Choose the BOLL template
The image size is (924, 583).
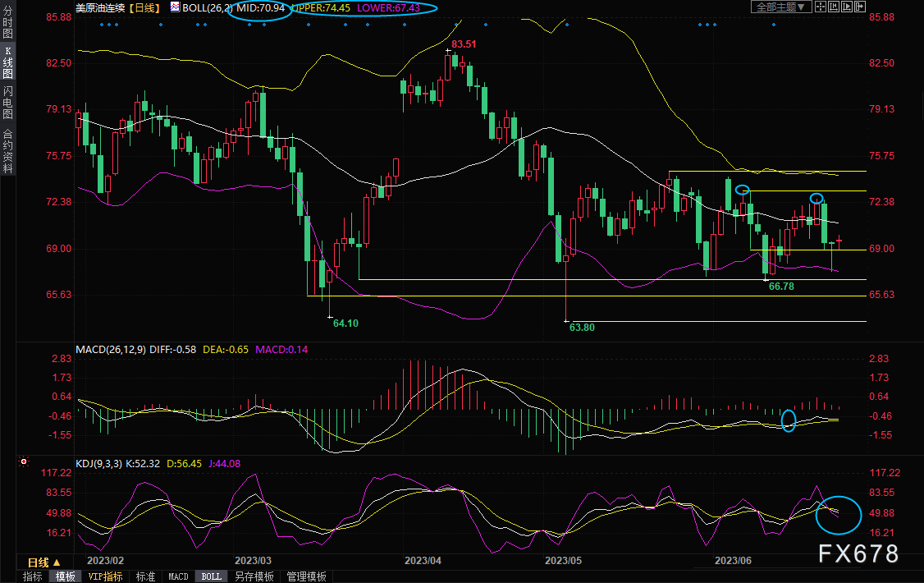coord(211,576)
